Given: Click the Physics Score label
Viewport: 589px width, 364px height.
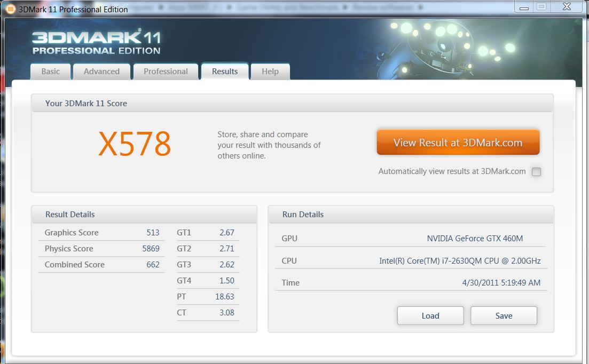Looking at the screenshot, I should pyautogui.click(x=69, y=248).
